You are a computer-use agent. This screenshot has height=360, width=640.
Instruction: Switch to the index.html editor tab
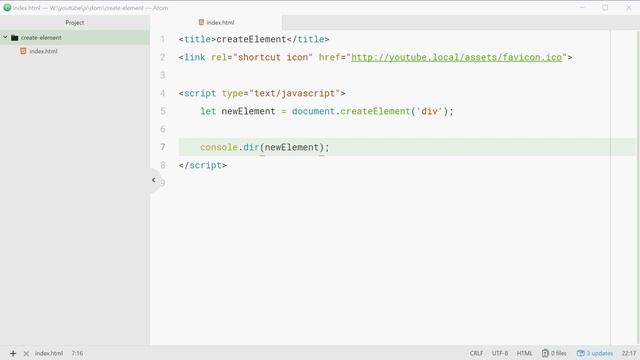[216, 22]
